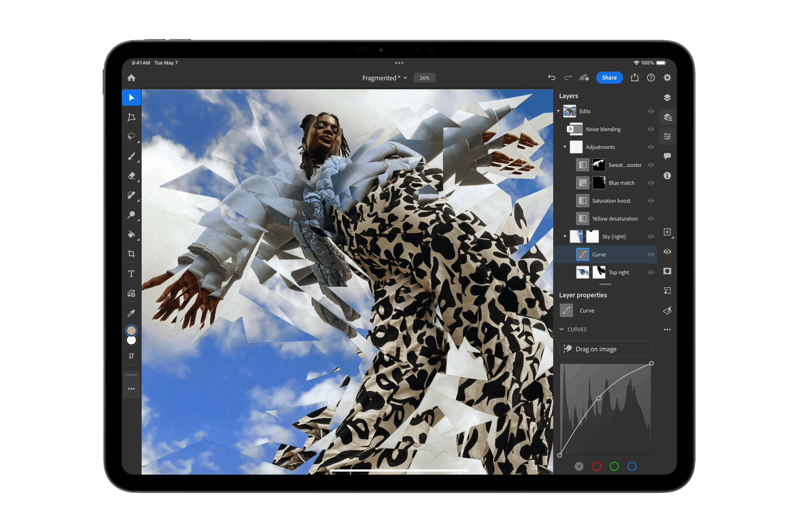Select the Eraser tool
The image size is (798, 532).
(131, 176)
